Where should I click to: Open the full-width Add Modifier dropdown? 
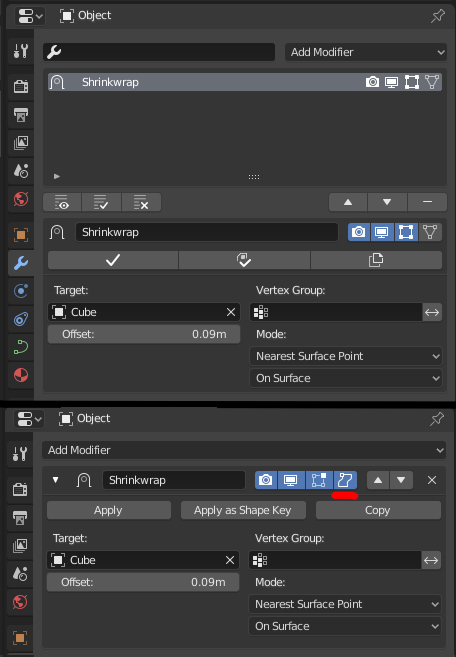pyautogui.click(x=244, y=450)
